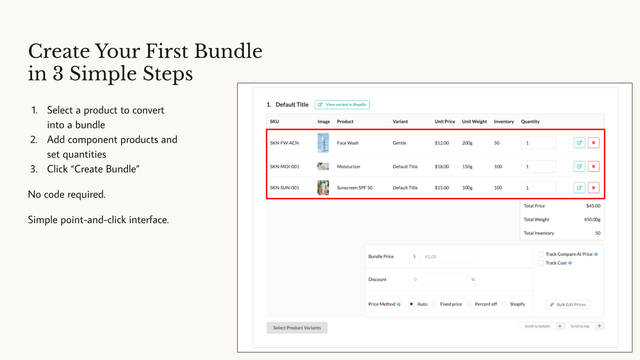This screenshot has width=640, height=360.
Task: Click Select Product Variants button
Action: pos(297,328)
